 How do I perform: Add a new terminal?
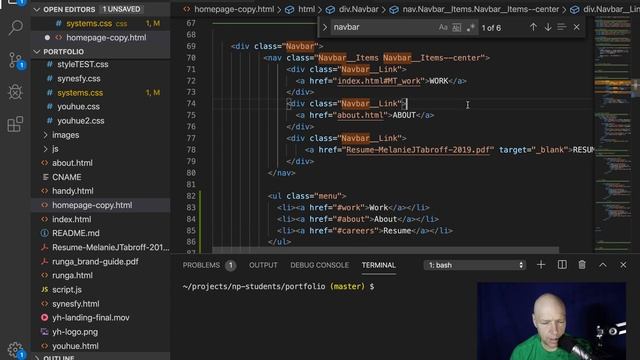click(541, 265)
